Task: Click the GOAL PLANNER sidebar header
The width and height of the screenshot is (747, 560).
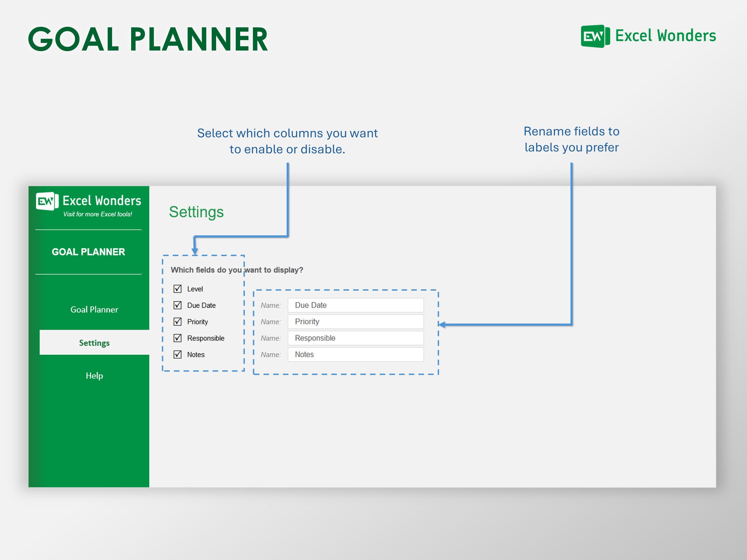Action: coord(89,252)
